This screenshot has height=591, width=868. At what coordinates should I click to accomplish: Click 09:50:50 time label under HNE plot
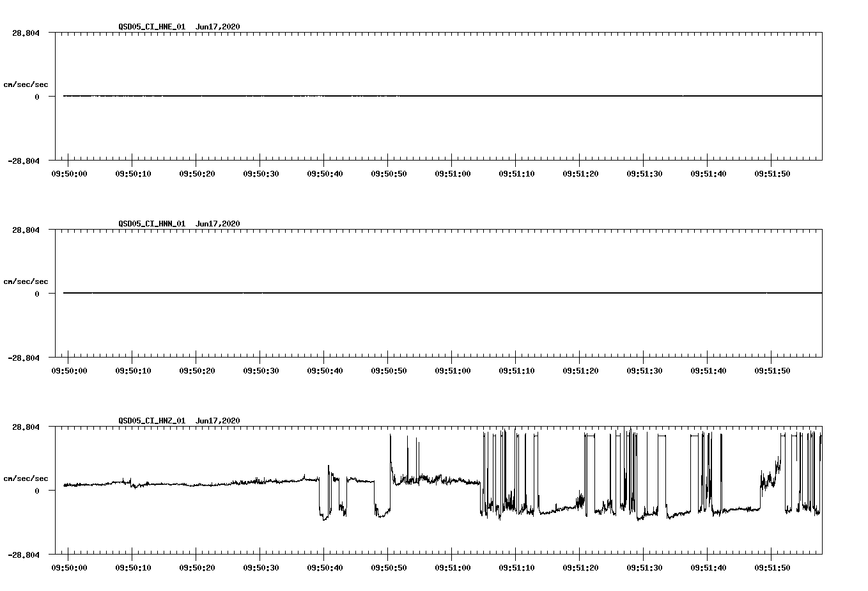[389, 173]
